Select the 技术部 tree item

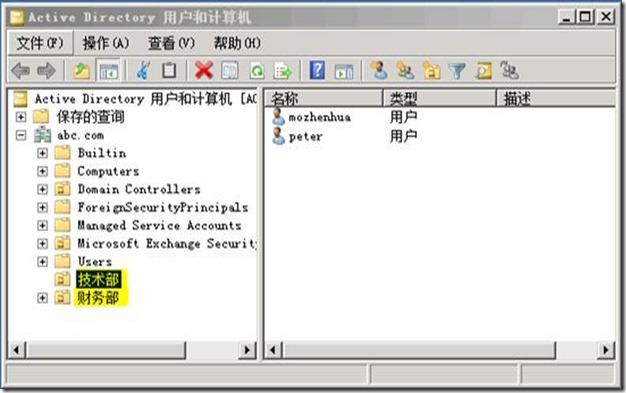click(x=98, y=280)
